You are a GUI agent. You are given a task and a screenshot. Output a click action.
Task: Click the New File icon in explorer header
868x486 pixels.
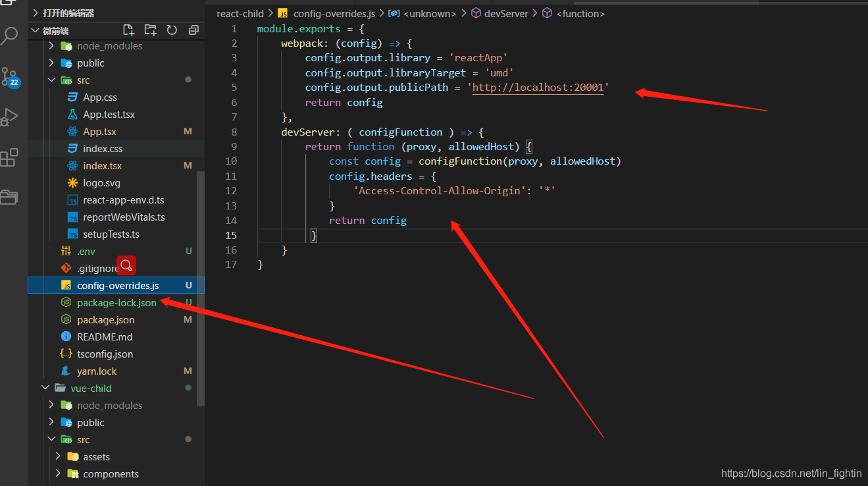pos(129,30)
